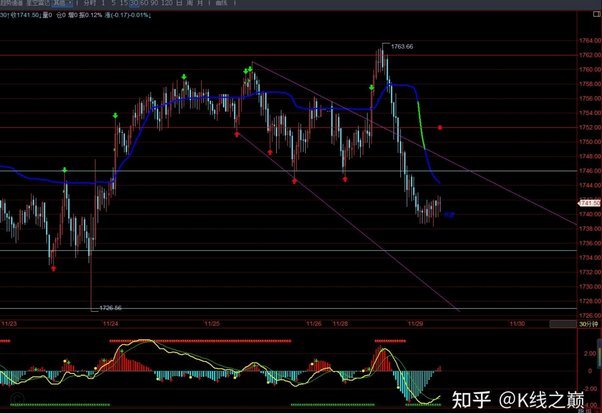Viewport: 602px width, 413px height.
Task: Click the 2.00 value on indicator axis
Action: (x=590, y=354)
